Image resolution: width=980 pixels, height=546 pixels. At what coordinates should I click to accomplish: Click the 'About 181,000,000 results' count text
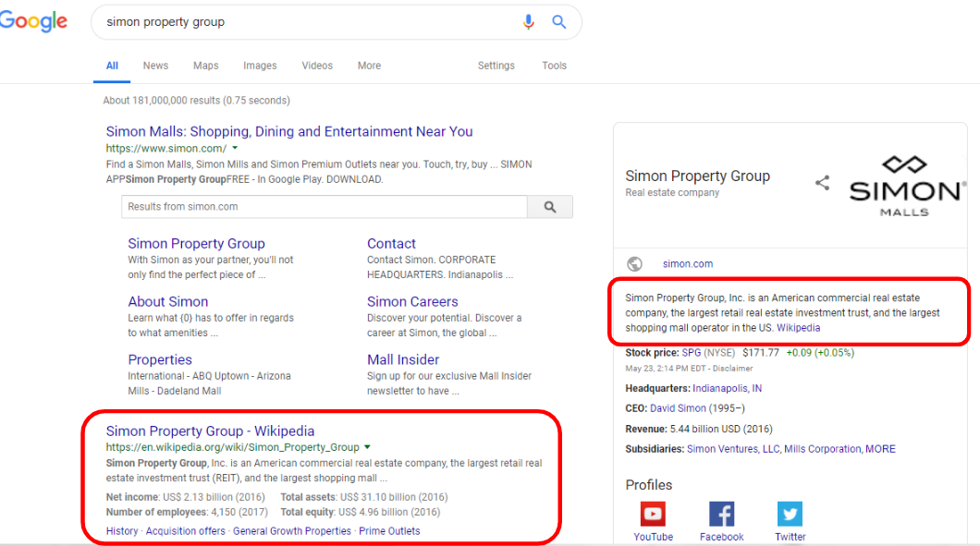coord(196,101)
